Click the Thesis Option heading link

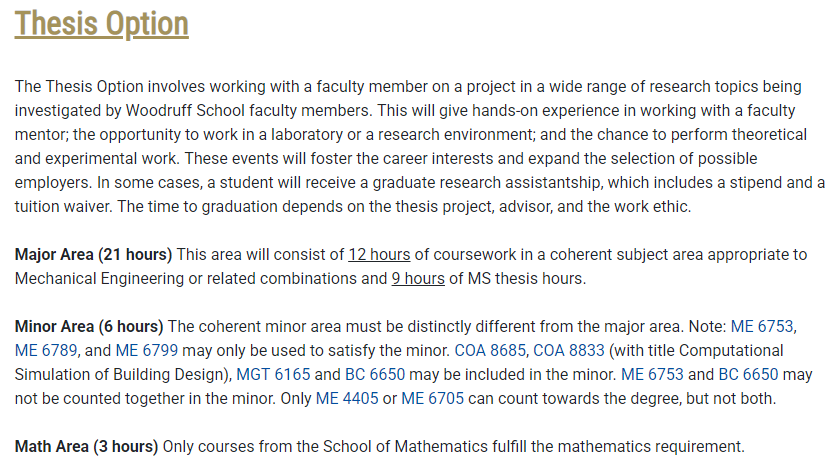click(101, 24)
